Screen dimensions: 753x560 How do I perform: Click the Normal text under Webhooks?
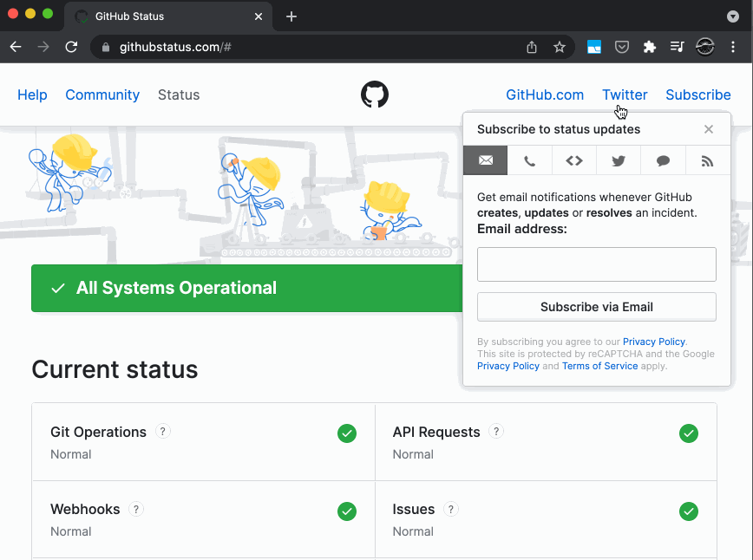click(x=71, y=531)
